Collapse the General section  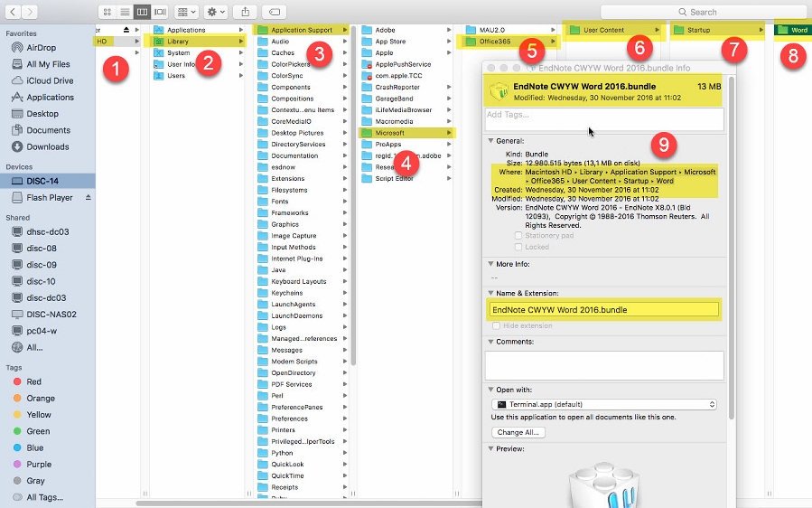tap(490, 140)
